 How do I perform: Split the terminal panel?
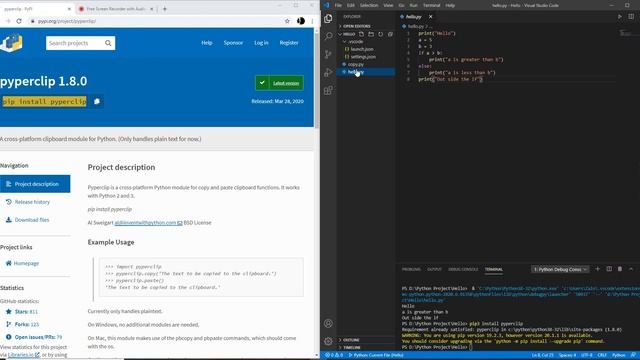[609, 269]
